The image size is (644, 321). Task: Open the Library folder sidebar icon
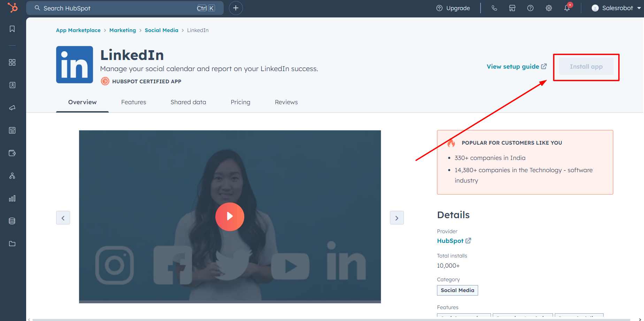tap(12, 244)
